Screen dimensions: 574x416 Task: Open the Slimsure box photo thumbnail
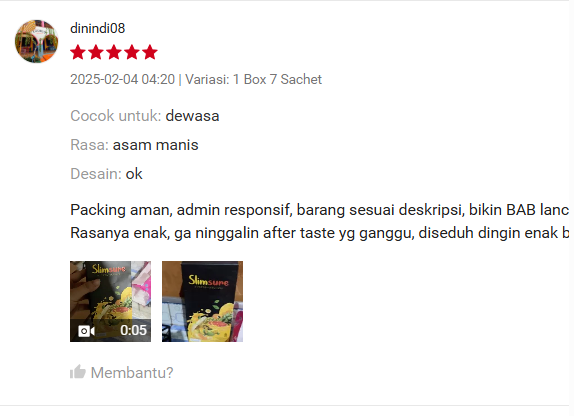point(202,301)
